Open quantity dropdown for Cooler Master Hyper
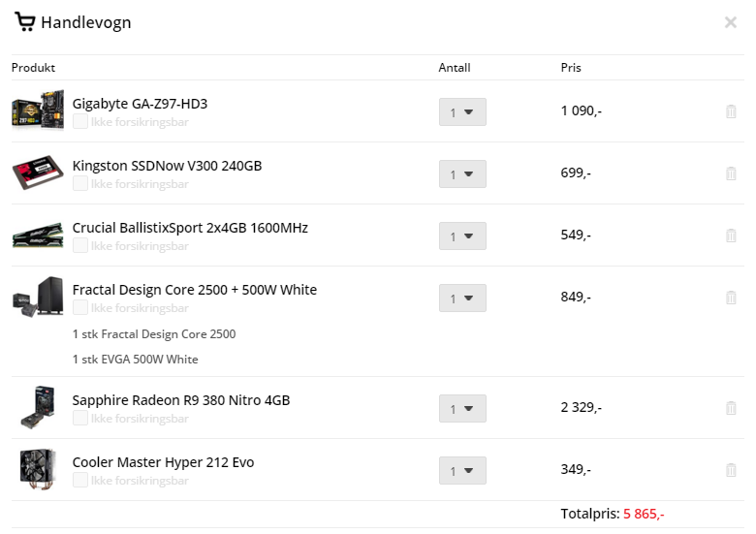Image resolution: width=756 pixels, height=534 pixels. [462, 470]
